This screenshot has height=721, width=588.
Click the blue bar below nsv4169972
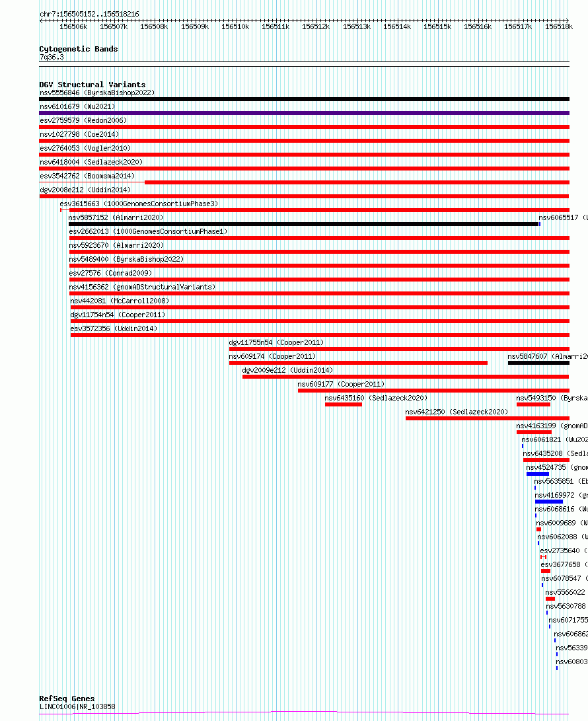coord(549,502)
